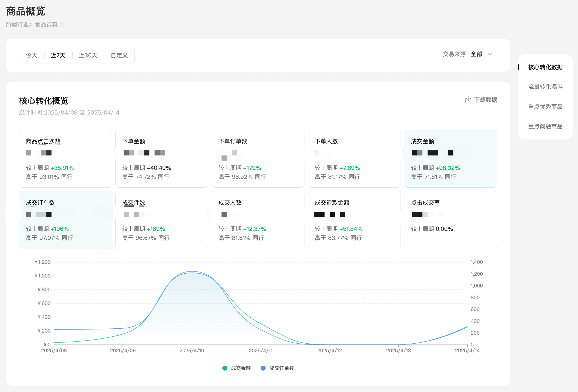Switch to 近30天 time range
This screenshot has height=392, width=578.
click(88, 55)
